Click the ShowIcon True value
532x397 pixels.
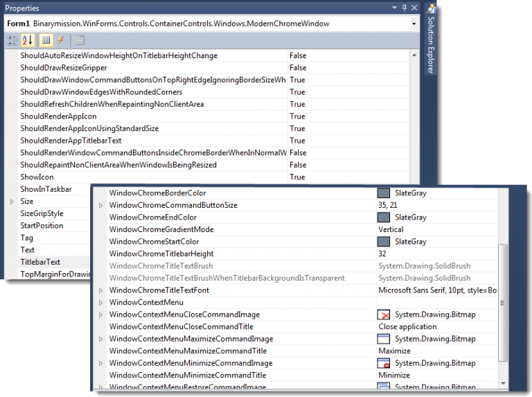pos(297,177)
